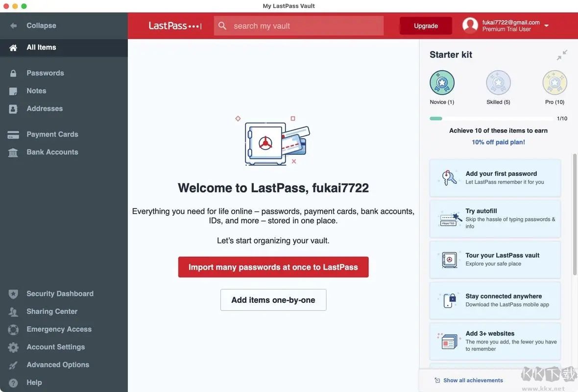
Task: Click the Upgrade button
Action: click(426, 26)
